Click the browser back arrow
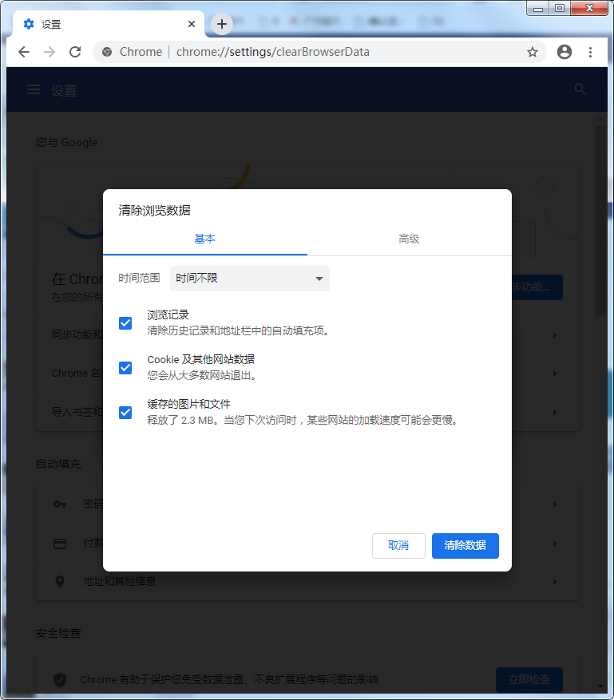The height and width of the screenshot is (700, 614). click(24, 52)
